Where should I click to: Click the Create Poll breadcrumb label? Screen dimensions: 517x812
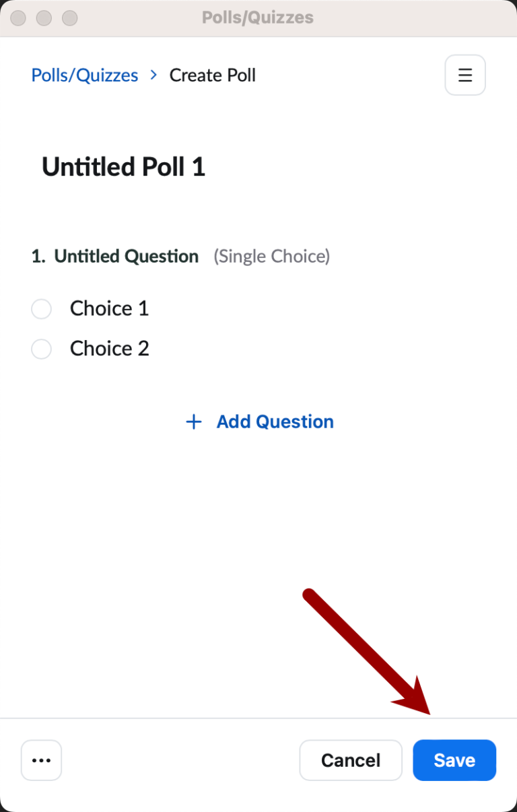[x=212, y=75]
